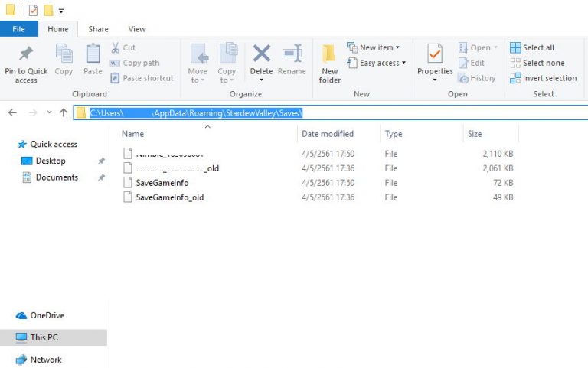
Task: Select the blurred file ending in _old
Action: click(x=318, y=168)
